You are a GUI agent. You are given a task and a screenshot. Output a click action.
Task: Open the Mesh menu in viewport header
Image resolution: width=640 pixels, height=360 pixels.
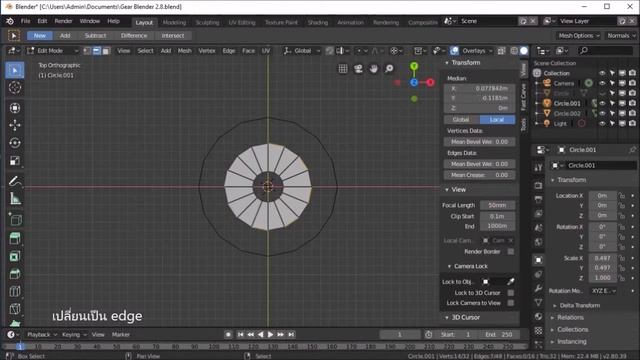click(184, 51)
